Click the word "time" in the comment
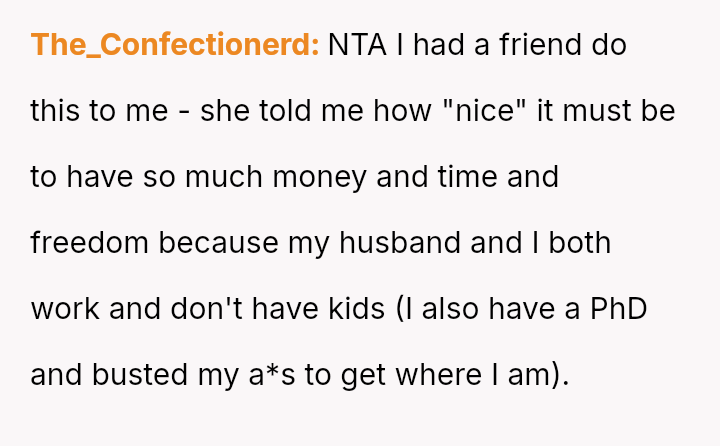Image resolution: width=720 pixels, height=446 pixels. coord(472,177)
